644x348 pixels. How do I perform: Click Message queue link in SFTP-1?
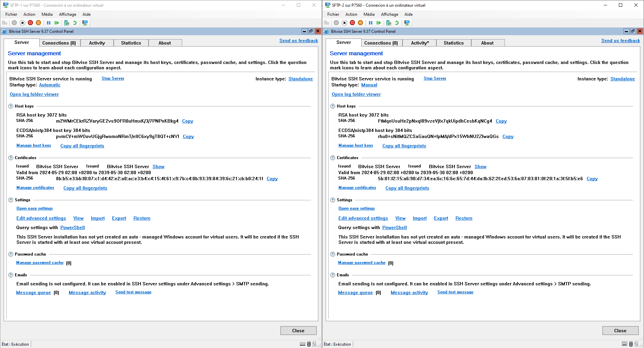pyautogui.click(x=34, y=293)
